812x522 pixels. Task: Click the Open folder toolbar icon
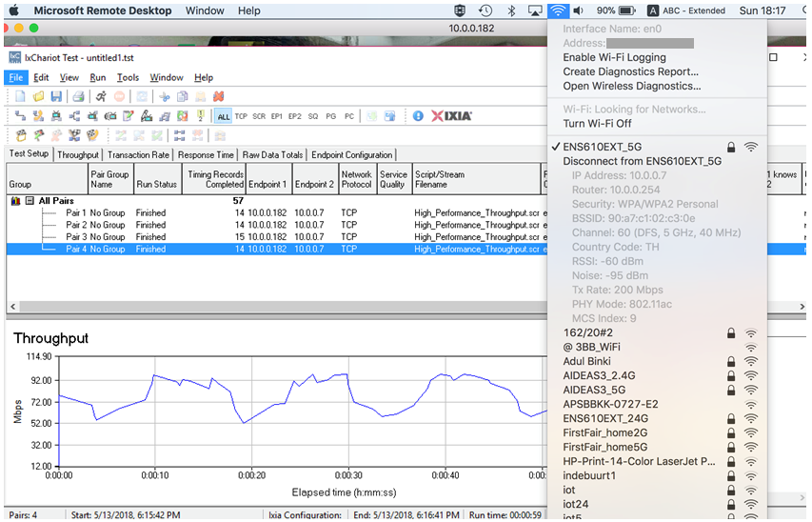(38, 96)
